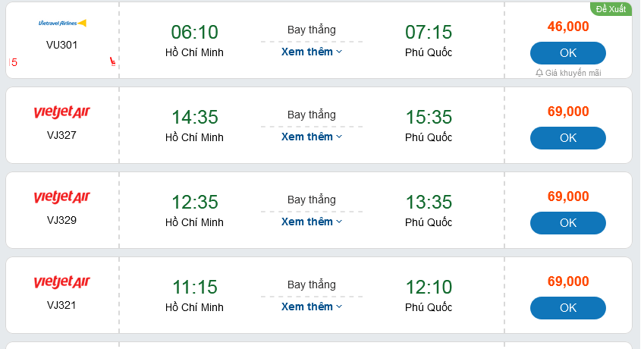Image resolution: width=644 pixels, height=349 pixels.
Task: Click the Vietravel Airlines logo
Action: point(62,23)
